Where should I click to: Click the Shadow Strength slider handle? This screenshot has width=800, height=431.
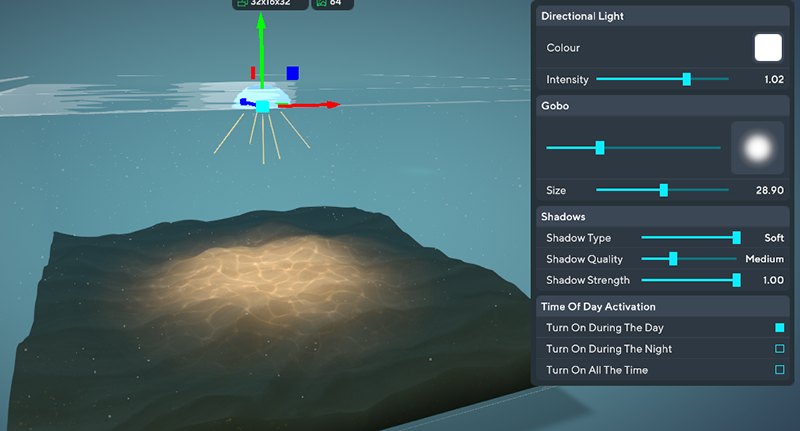point(736,280)
